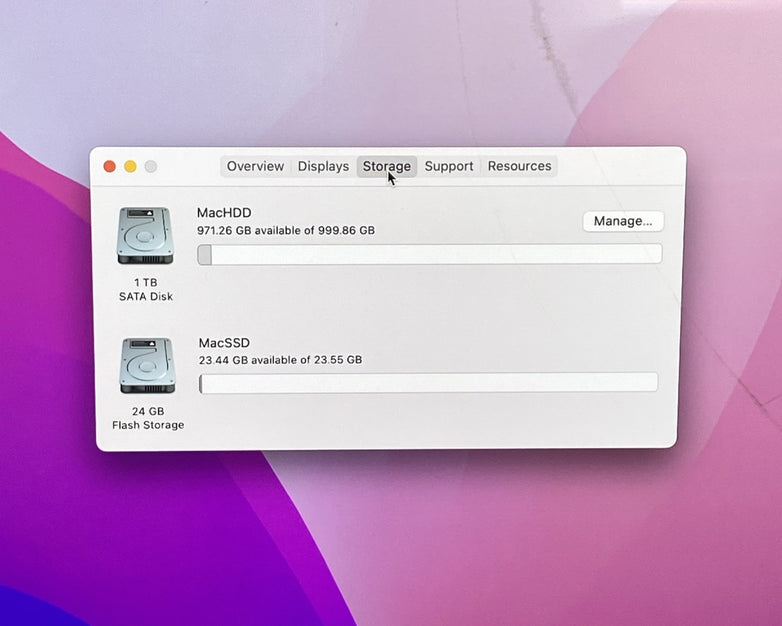Image resolution: width=782 pixels, height=626 pixels.
Task: Click the 23.44 GB available text
Action: point(280,360)
